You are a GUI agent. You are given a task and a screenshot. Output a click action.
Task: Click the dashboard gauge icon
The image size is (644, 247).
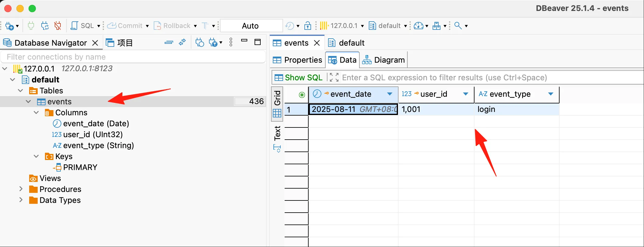[x=418, y=26]
